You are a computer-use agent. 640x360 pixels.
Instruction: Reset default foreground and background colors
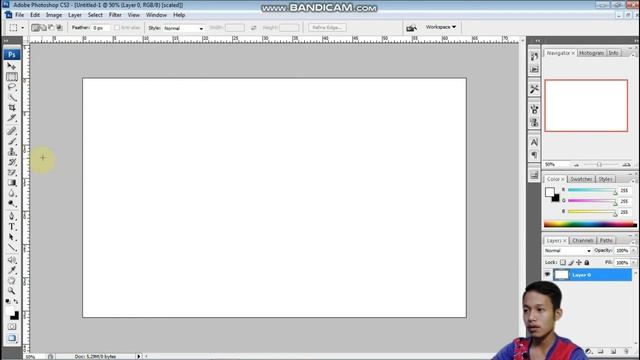7,301
